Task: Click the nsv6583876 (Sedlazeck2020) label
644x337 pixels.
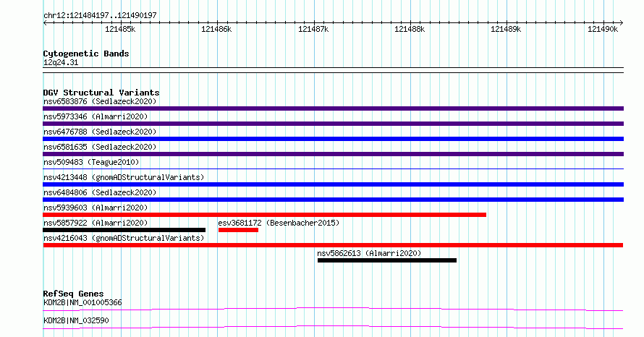Action: coord(100,101)
